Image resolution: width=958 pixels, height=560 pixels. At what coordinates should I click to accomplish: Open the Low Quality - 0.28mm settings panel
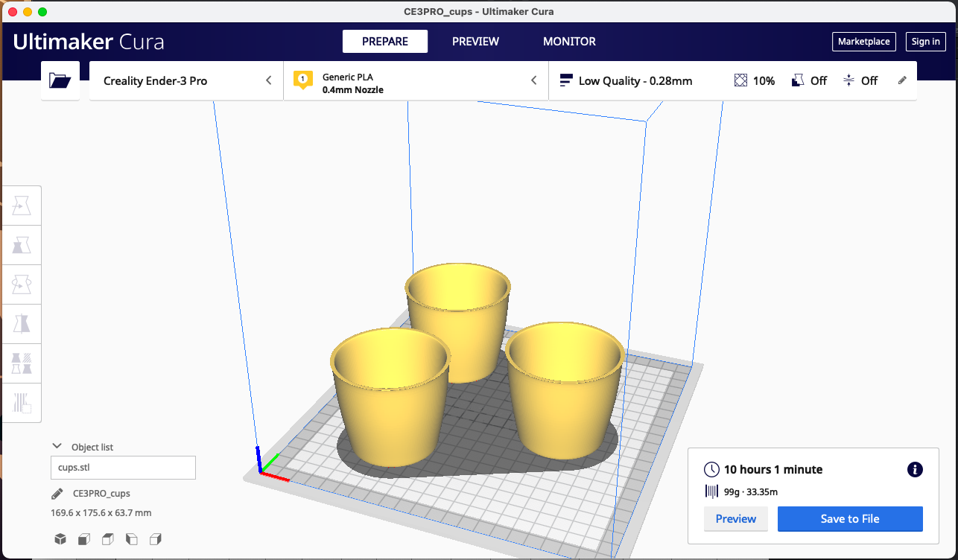(x=733, y=80)
